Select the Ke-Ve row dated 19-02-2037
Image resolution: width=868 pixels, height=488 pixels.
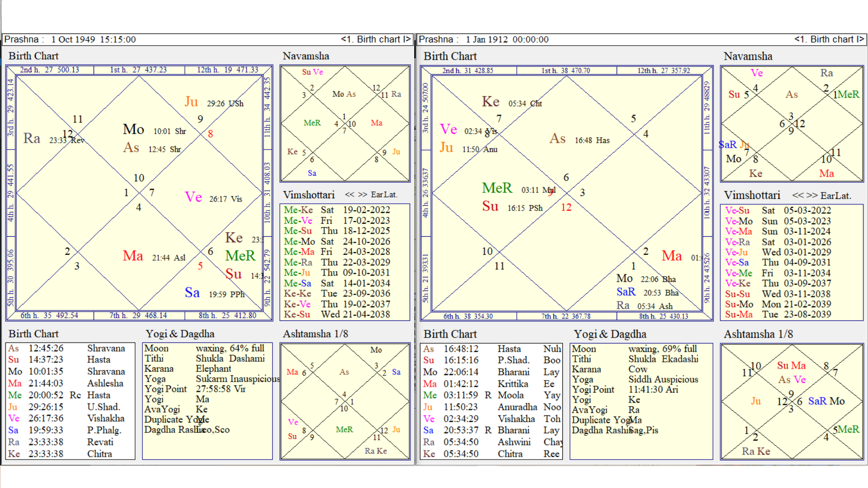tap(337, 304)
